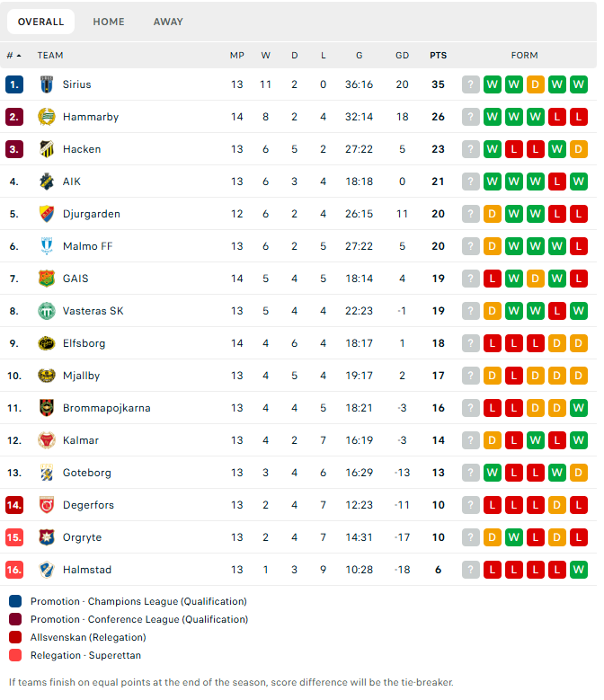Click the Sirius club crest icon

pos(47,84)
